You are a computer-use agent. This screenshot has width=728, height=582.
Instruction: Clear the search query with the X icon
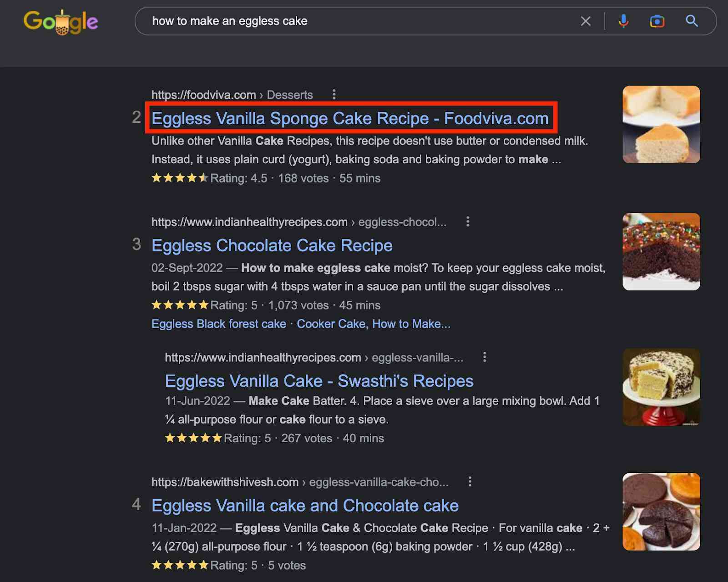click(x=585, y=21)
